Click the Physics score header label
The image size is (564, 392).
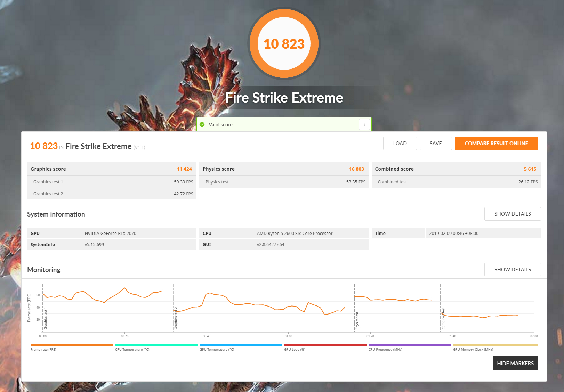[x=219, y=169]
